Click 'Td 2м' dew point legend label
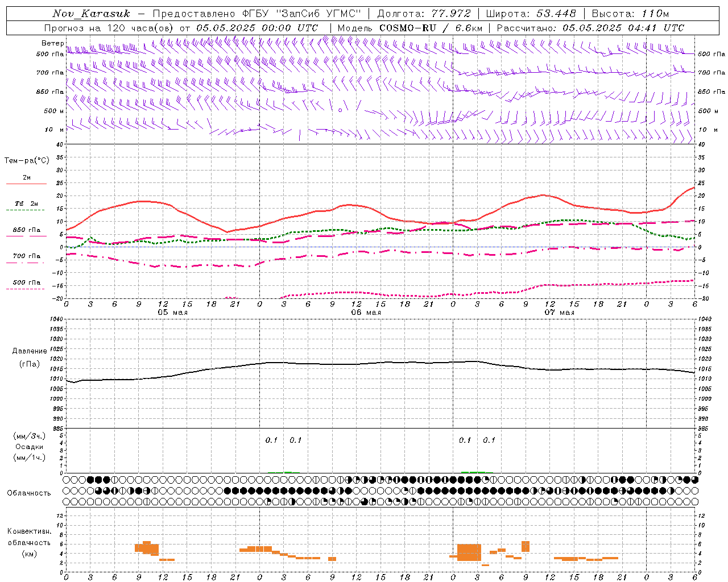This screenshot has width=728, height=582. coord(27,203)
